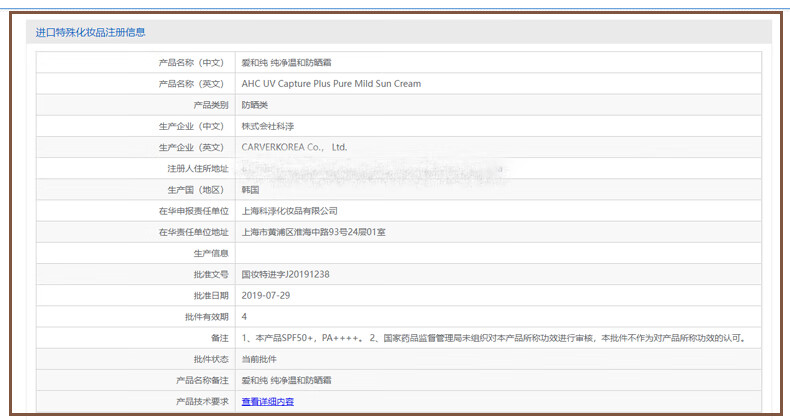Select the value 爱和纯 纯净温和防晒霜 beside 产品名称（中文）
790x420 pixels.
pyautogui.click(x=286, y=62)
